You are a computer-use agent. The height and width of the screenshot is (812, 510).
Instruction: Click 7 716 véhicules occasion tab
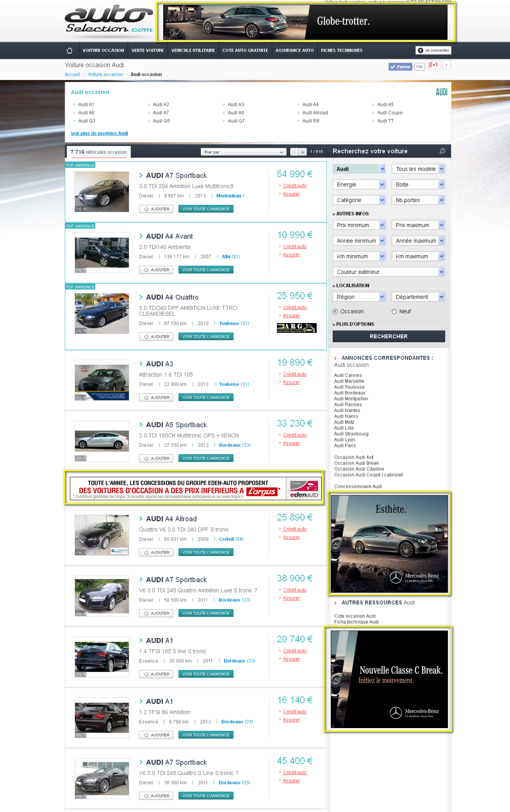tap(98, 152)
